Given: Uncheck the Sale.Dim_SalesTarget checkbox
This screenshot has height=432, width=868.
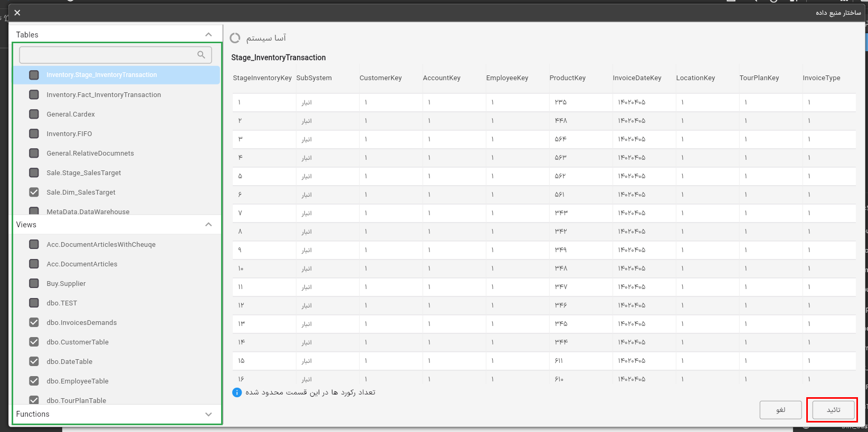Looking at the screenshot, I should click(34, 192).
